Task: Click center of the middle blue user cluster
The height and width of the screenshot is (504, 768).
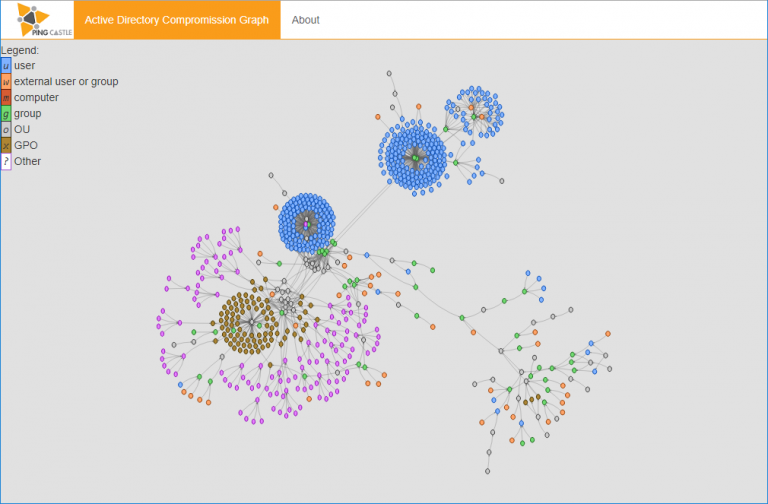Action: click(x=307, y=224)
